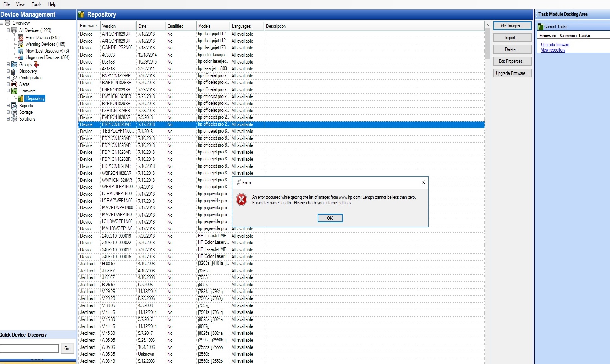The width and height of the screenshot is (610, 364).
Task: Expand the Groups tree node
Action: coord(8,65)
